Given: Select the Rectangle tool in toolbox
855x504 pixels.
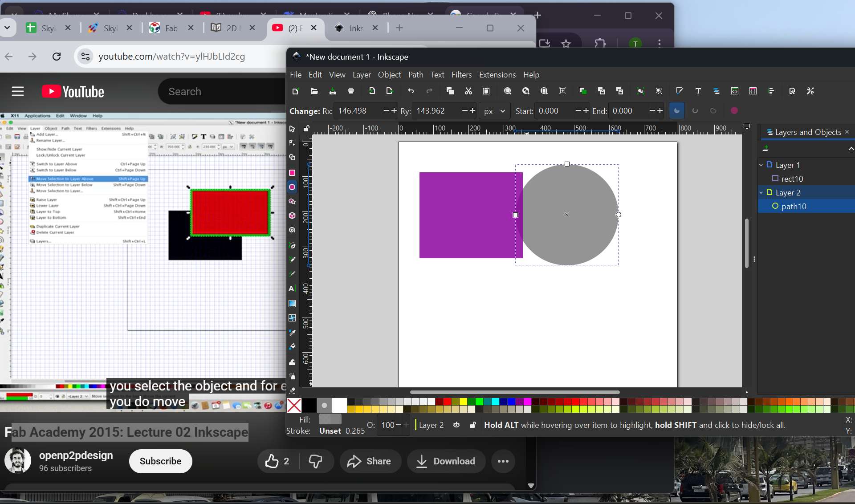Looking at the screenshot, I should (x=292, y=173).
